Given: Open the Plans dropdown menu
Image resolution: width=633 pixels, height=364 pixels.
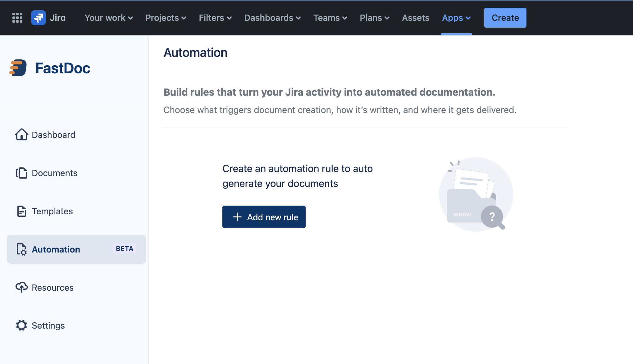Looking at the screenshot, I should tap(375, 18).
